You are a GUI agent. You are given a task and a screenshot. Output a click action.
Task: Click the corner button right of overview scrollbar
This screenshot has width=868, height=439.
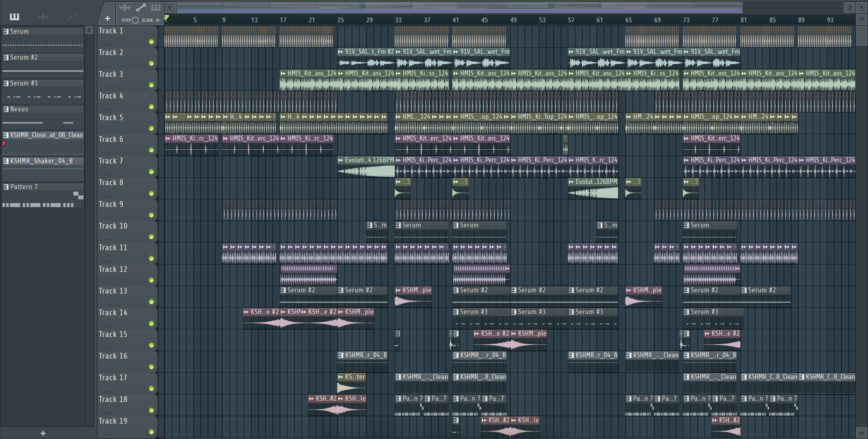[862, 7]
